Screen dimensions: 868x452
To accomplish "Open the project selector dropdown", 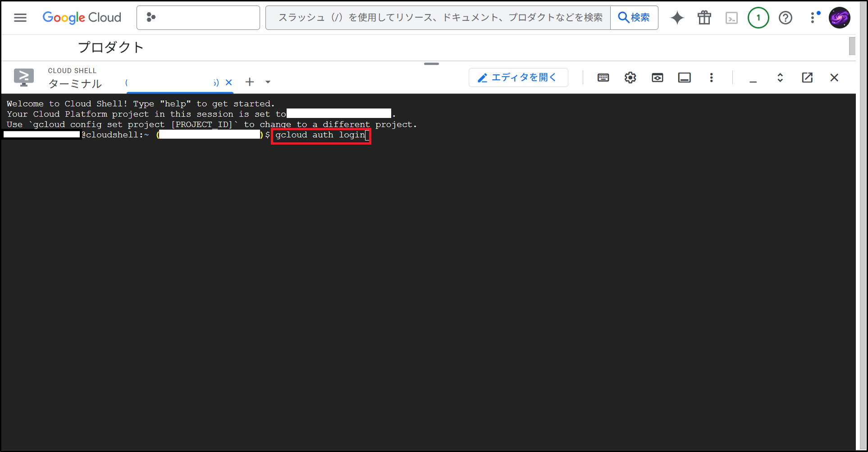I will [198, 18].
